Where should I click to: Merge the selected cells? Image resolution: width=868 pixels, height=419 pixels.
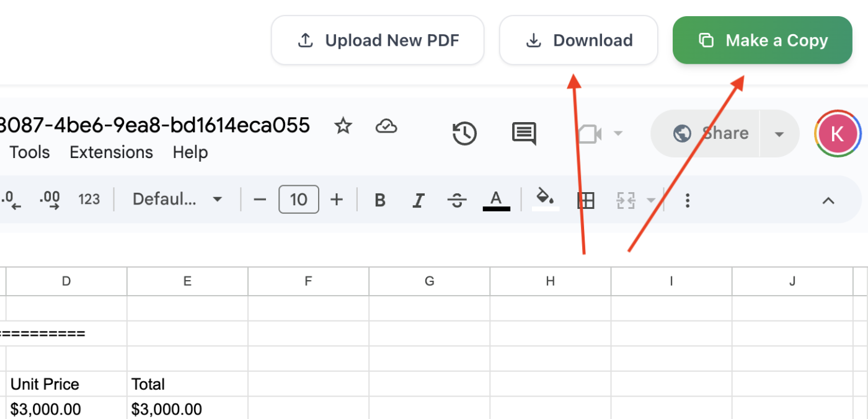click(626, 200)
